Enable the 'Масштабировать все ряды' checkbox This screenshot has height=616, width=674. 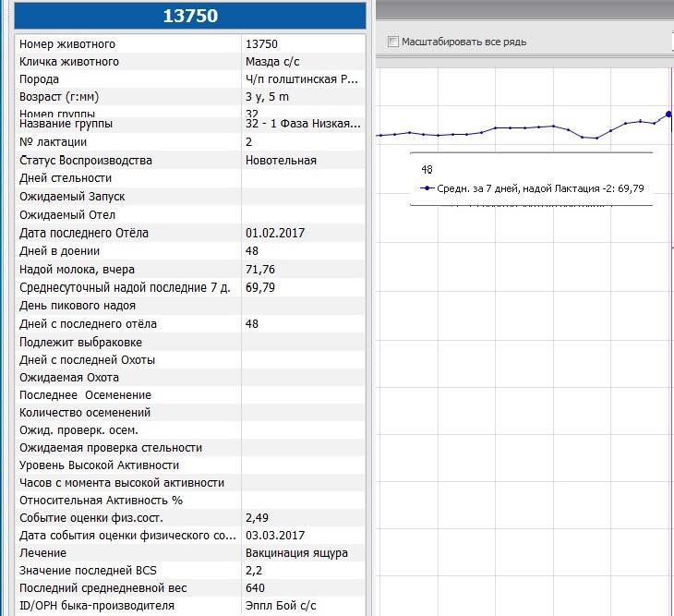click(x=393, y=42)
